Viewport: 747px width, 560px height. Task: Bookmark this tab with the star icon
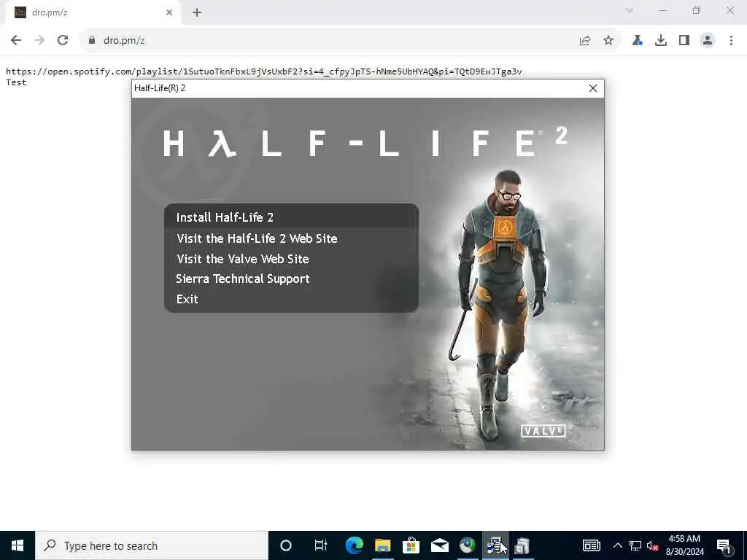coord(608,41)
